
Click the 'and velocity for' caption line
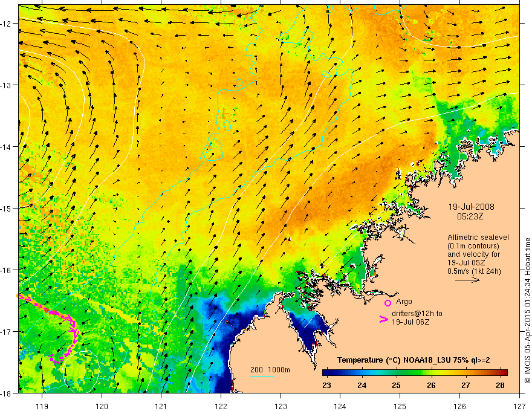click(x=473, y=254)
